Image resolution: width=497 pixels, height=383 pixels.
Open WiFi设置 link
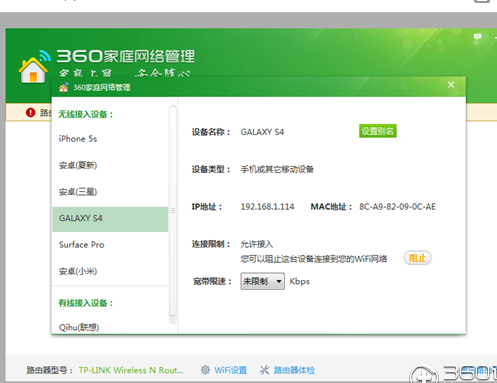(x=231, y=370)
